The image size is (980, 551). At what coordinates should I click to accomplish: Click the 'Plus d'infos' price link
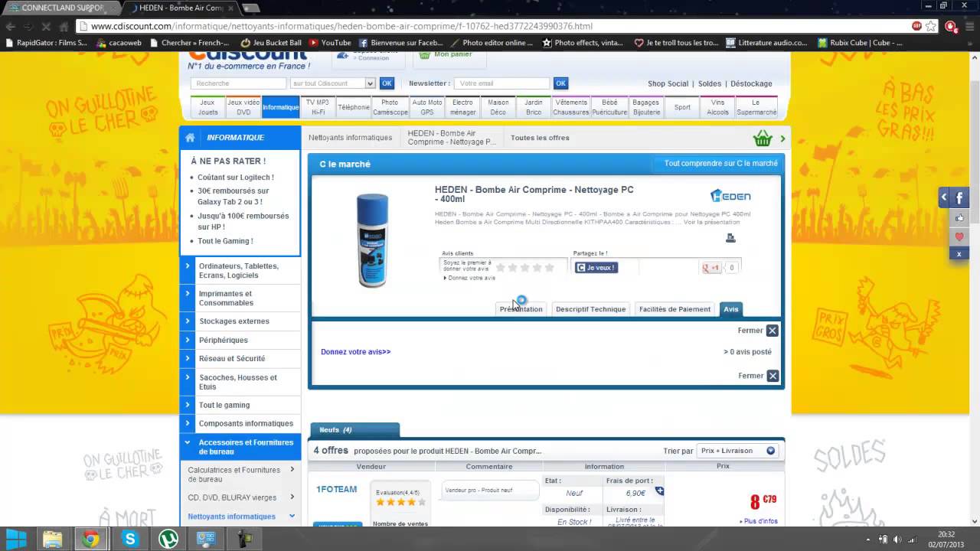pyautogui.click(x=758, y=521)
